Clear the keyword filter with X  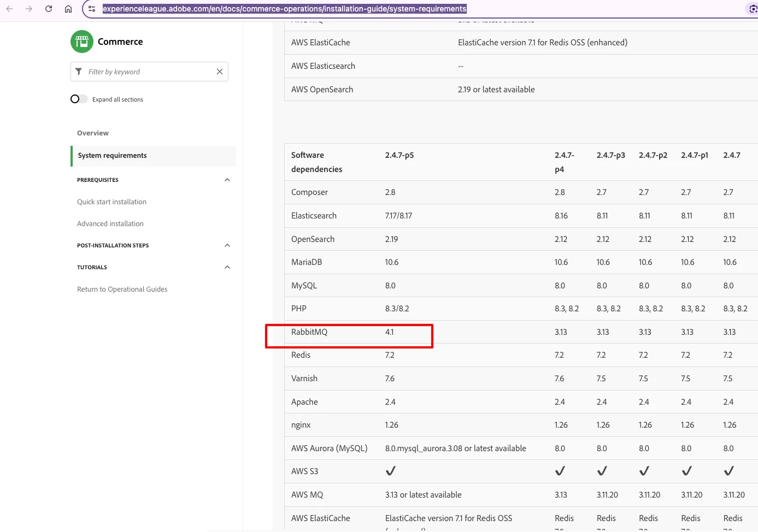coord(219,72)
